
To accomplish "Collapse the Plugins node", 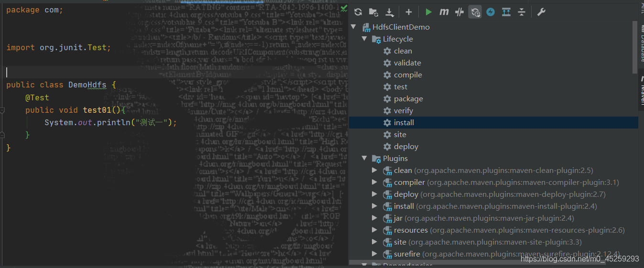I will [x=364, y=158].
